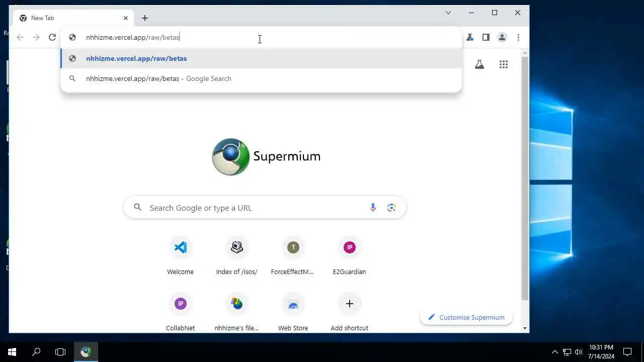Open the profile avatar icon

(502, 37)
